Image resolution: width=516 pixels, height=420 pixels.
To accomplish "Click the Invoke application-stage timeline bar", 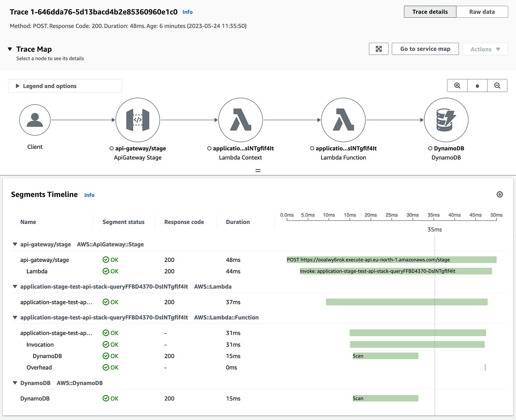I will 396,271.
